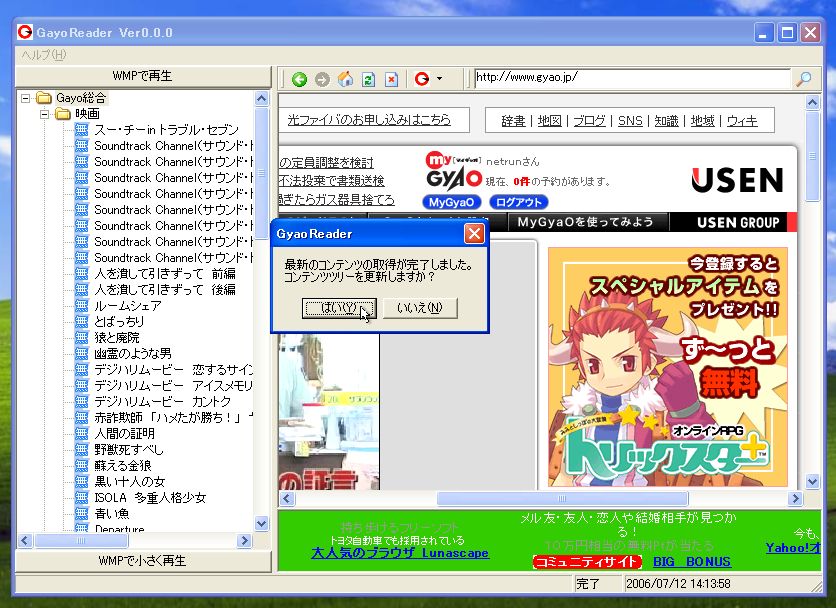Select ISOLA 多重人格少女 entry
The image size is (836, 608).
pos(150,498)
